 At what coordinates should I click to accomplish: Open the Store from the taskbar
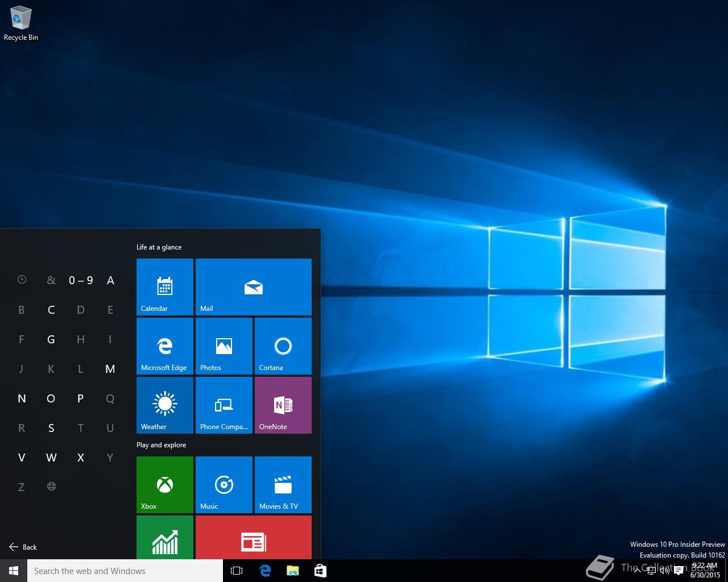coord(320,571)
